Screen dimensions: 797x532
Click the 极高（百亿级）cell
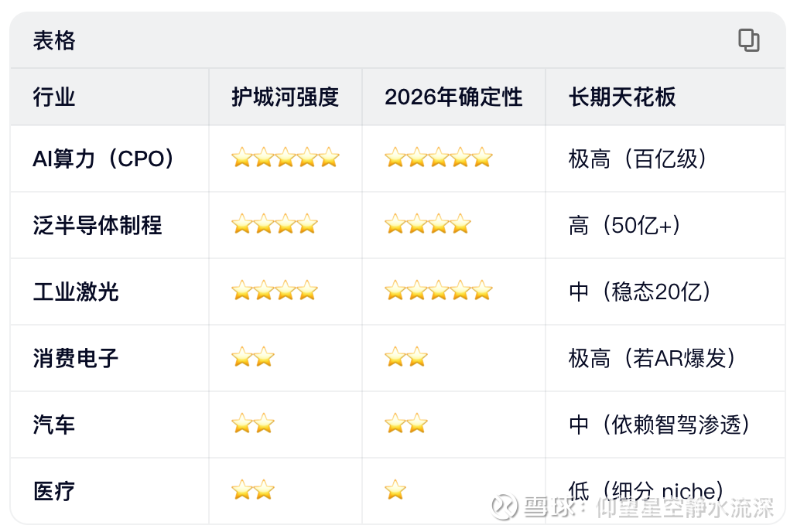638,159
